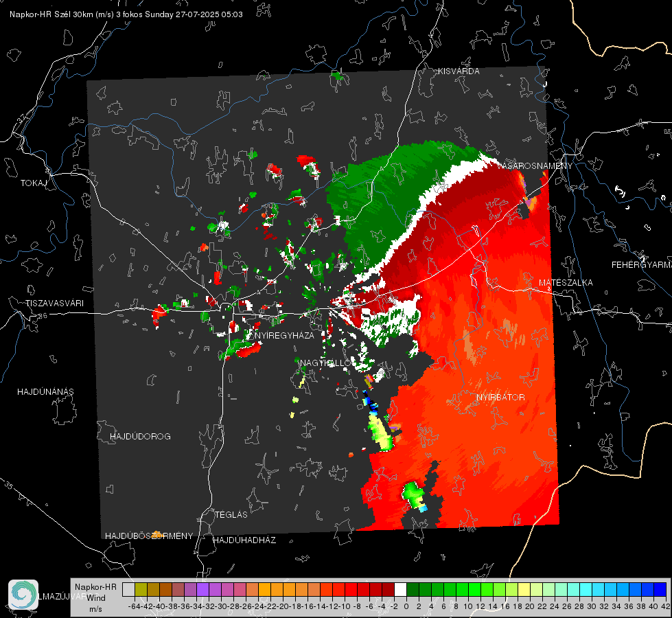The height and width of the screenshot is (618, 672).
Task: Click the m/s unit label in legend
Action: pos(95,609)
